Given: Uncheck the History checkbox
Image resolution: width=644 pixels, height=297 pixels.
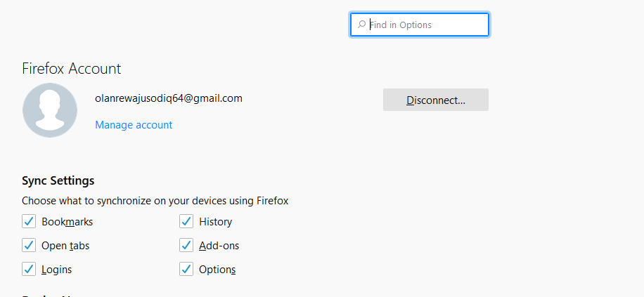Looking at the screenshot, I should [x=186, y=221].
